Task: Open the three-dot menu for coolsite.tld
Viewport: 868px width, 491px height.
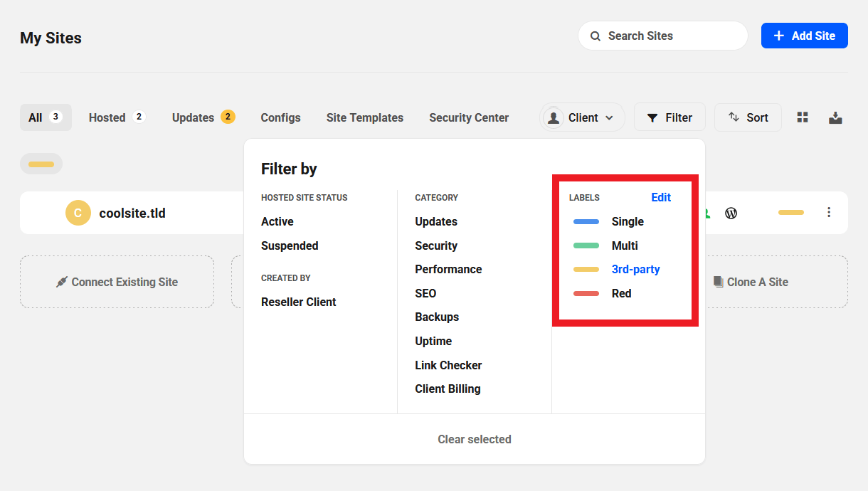Action: (x=828, y=212)
